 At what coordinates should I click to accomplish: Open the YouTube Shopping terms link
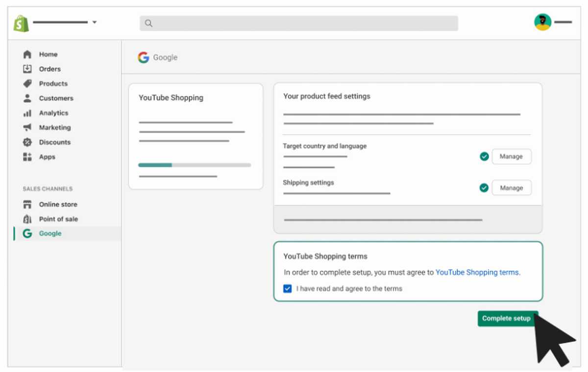[477, 273]
